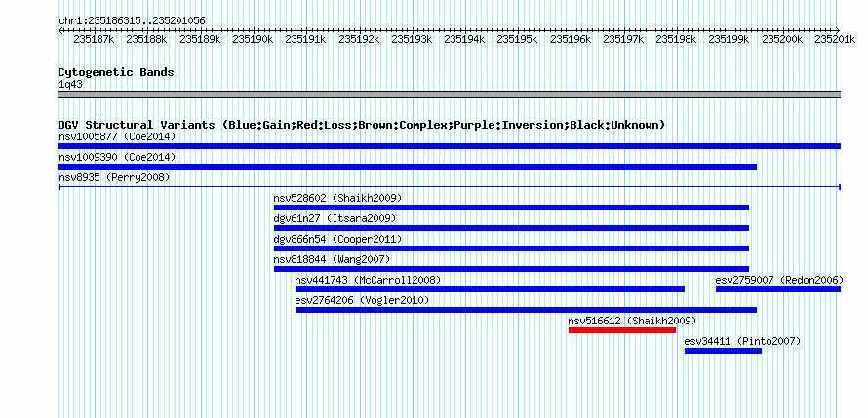Click the 235188k ruler tick label
Viewport: 868px width, 418px height.
146,39
